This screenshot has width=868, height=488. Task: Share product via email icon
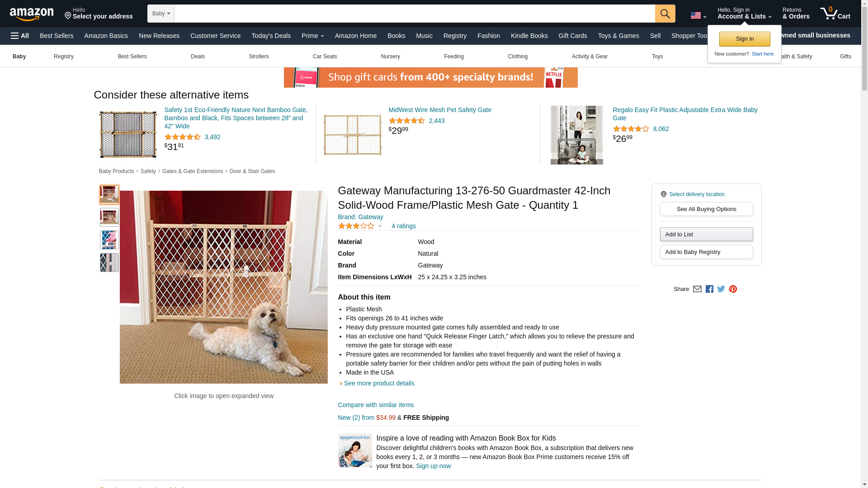(x=697, y=289)
